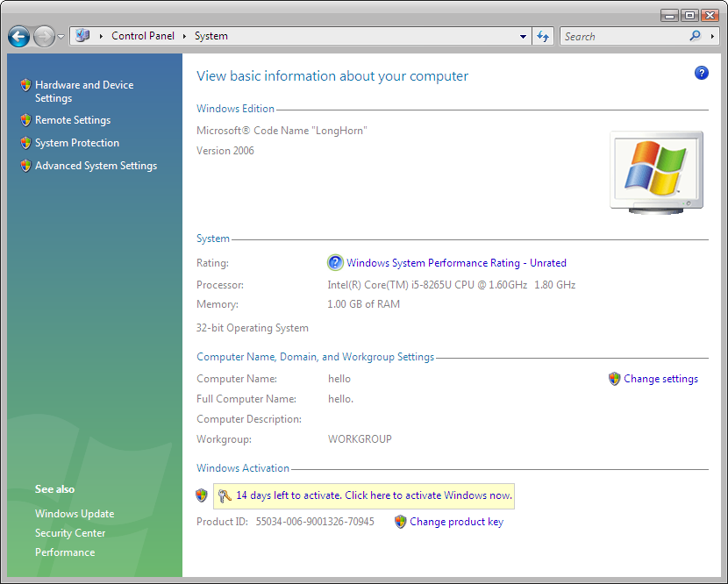Expand the address bar history dropdown

tap(523, 37)
